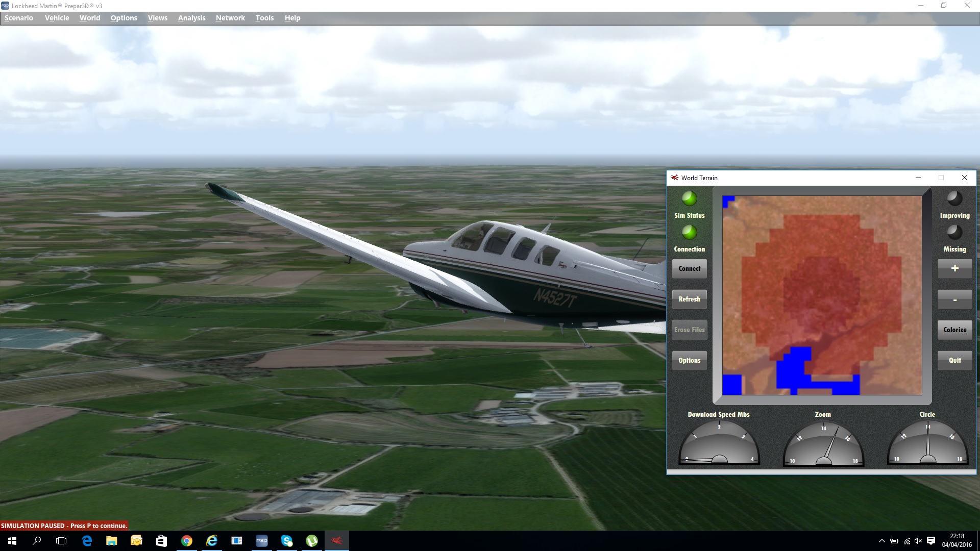
Task: Open the Vehicle menu
Action: [57, 18]
